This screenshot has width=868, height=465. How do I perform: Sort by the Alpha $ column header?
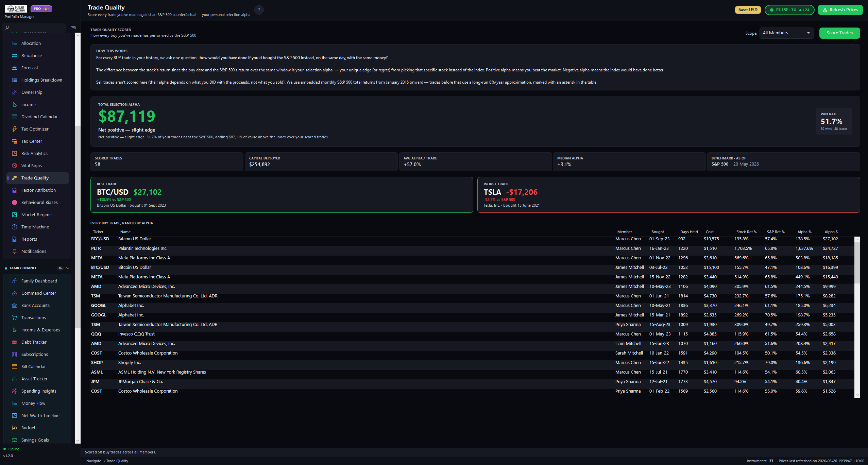click(831, 232)
